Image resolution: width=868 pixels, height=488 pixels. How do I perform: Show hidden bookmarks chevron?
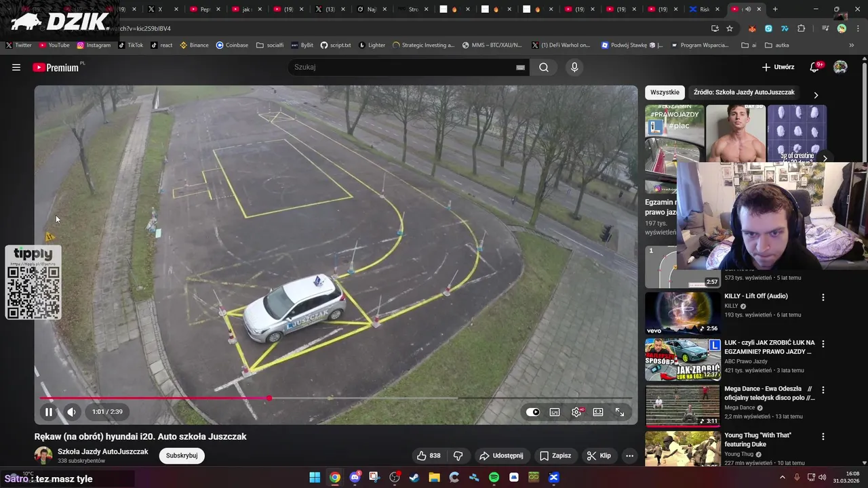[852, 45]
